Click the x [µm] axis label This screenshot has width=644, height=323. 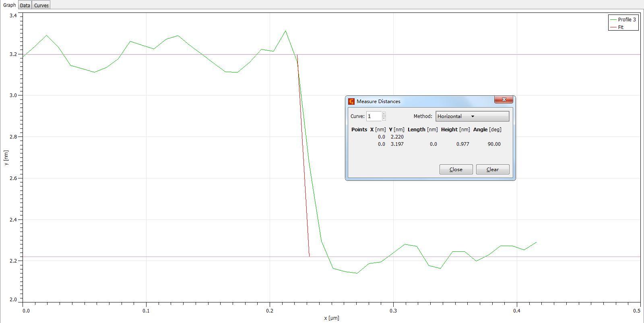(332, 318)
